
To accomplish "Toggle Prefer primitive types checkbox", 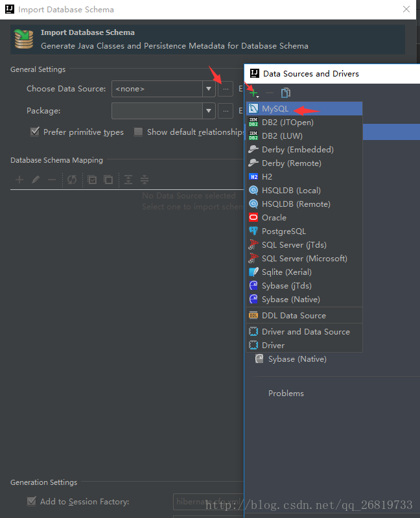I will pyautogui.click(x=34, y=132).
